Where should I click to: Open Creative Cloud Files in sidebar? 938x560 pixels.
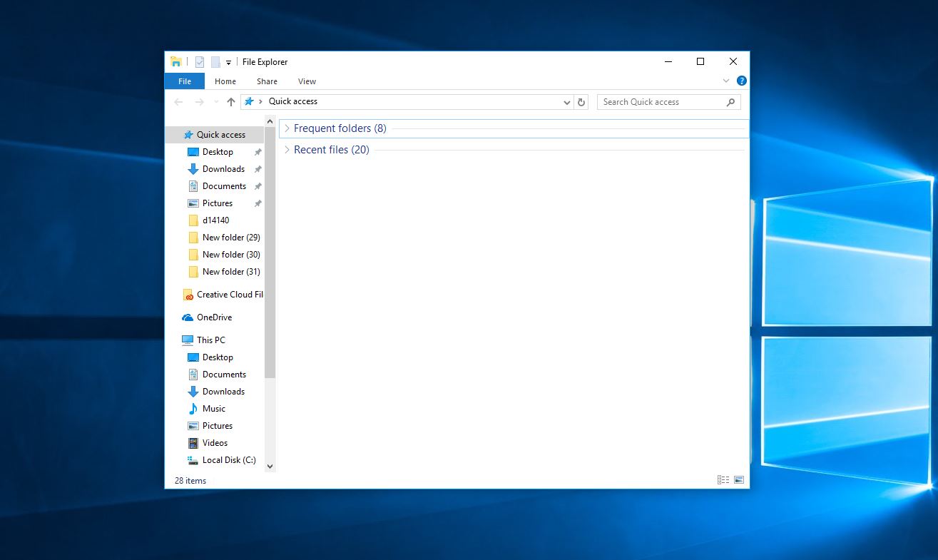coord(223,295)
